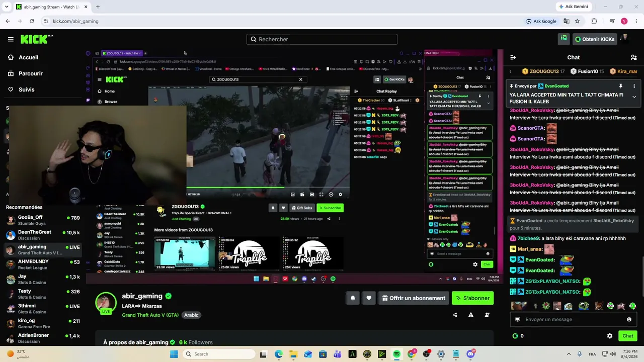This screenshot has width=644, height=362.
Task: Click the shield icon in chat input
Action: (517, 319)
